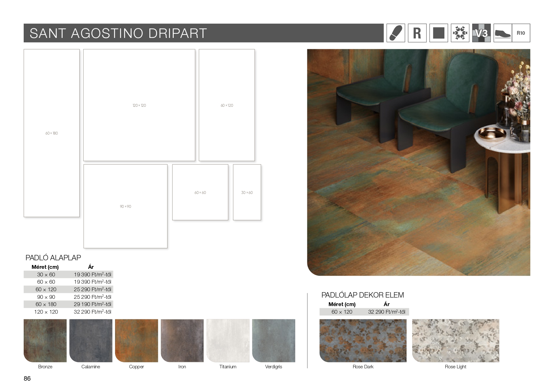The image size is (554, 392).
Task: Click the '29 190 Ft/m²-től' price
Action: coord(93,304)
